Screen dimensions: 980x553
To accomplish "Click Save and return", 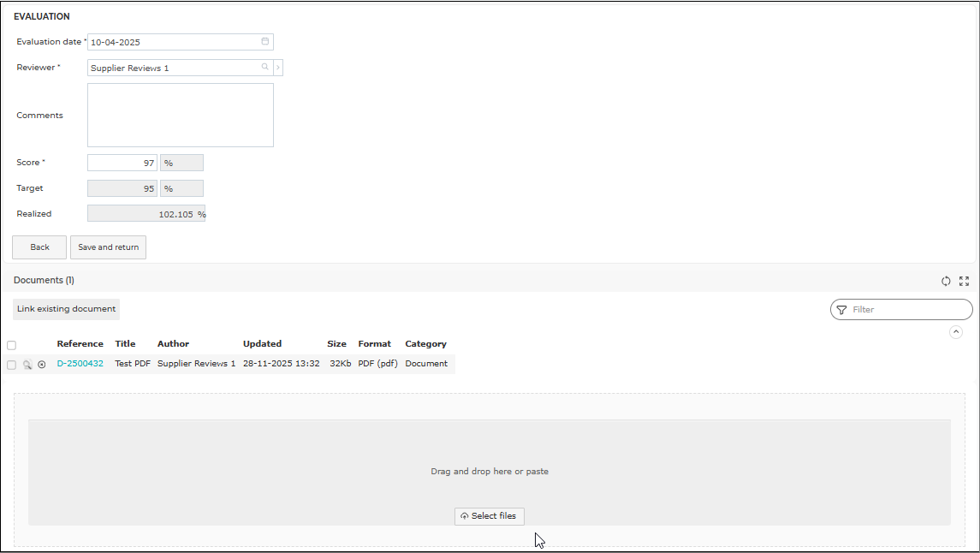I will [x=108, y=247].
